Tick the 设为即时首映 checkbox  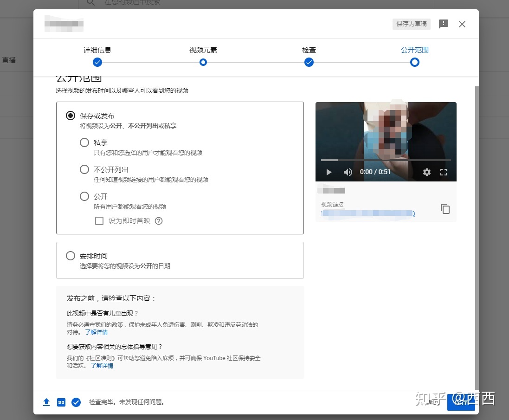pos(99,221)
